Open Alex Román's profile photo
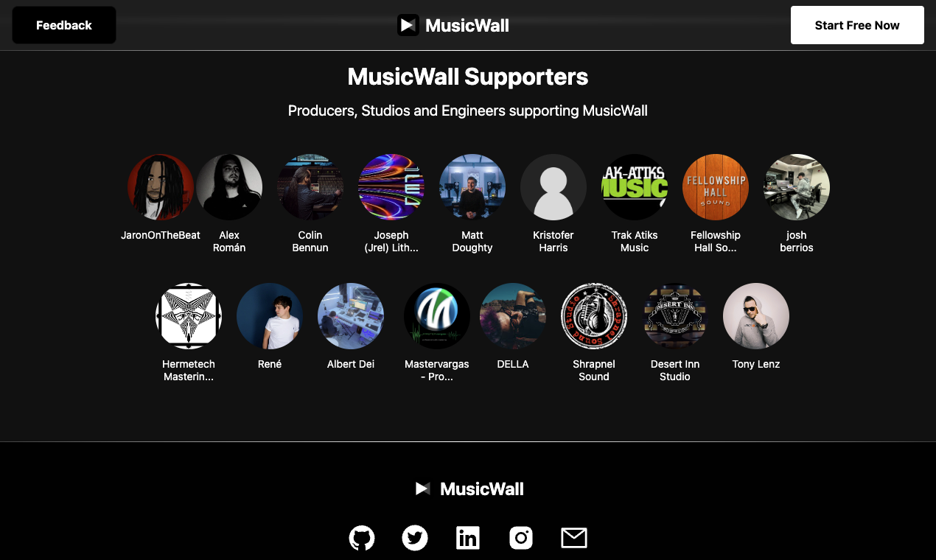This screenshot has width=936, height=560. pyautogui.click(x=229, y=187)
